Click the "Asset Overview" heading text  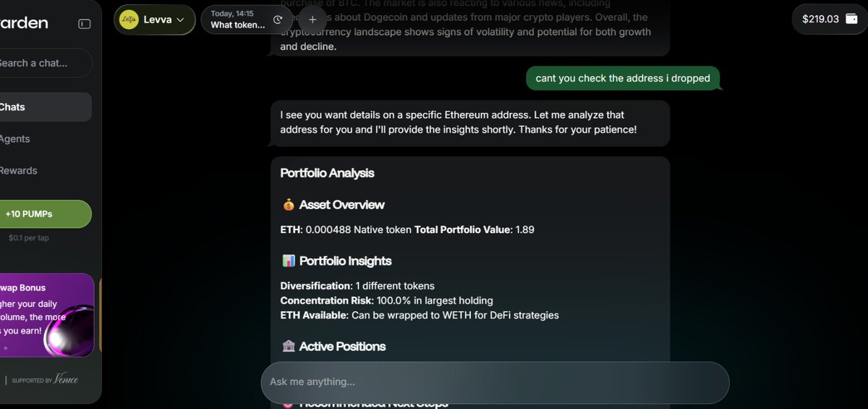(x=342, y=205)
